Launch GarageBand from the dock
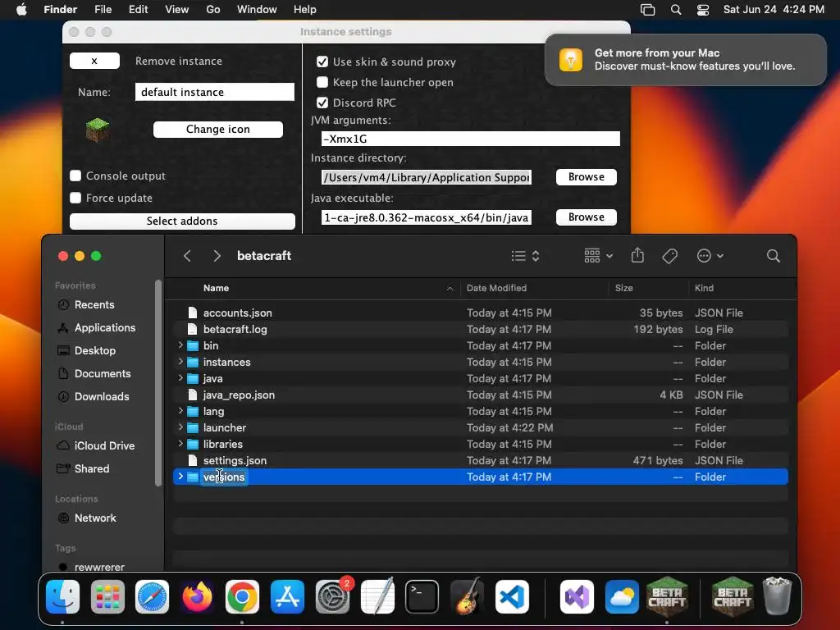The width and height of the screenshot is (840, 630). pos(467,597)
